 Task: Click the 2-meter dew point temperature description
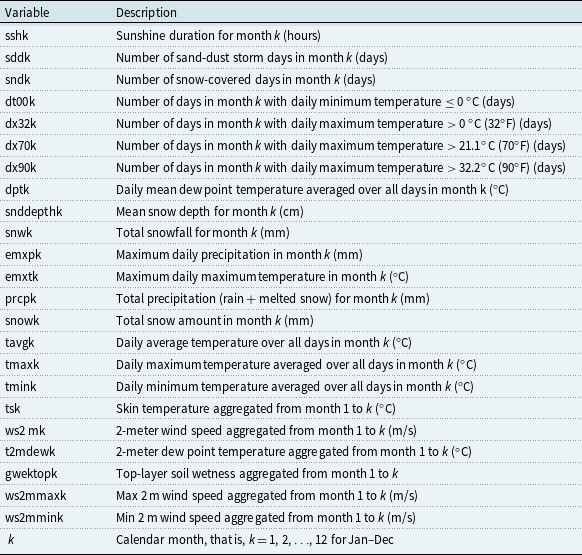[294, 452]
